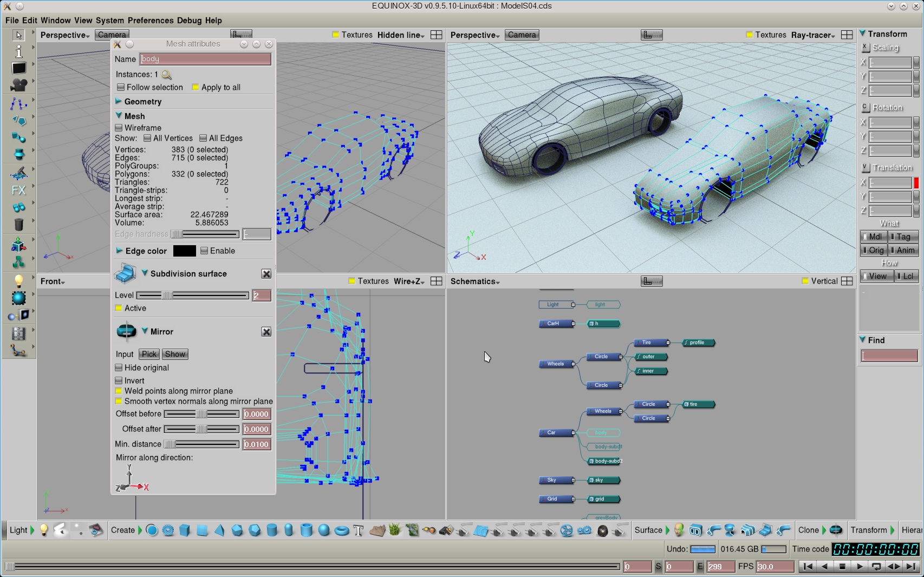Toggle Hide original in Mirror section

(119, 368)
